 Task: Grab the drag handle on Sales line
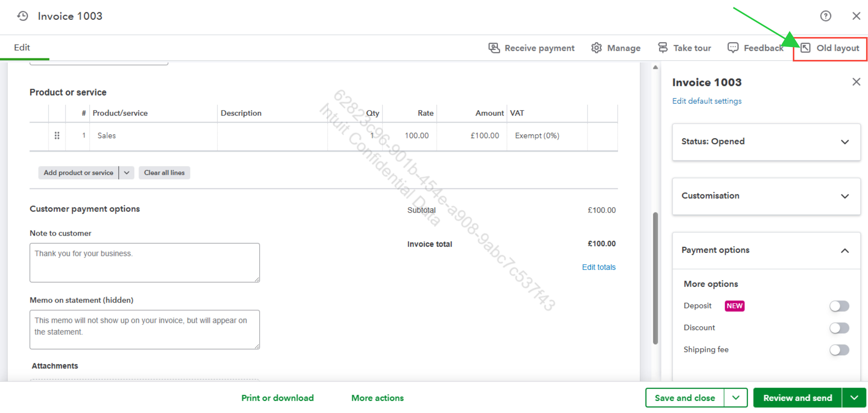[57, 136]
